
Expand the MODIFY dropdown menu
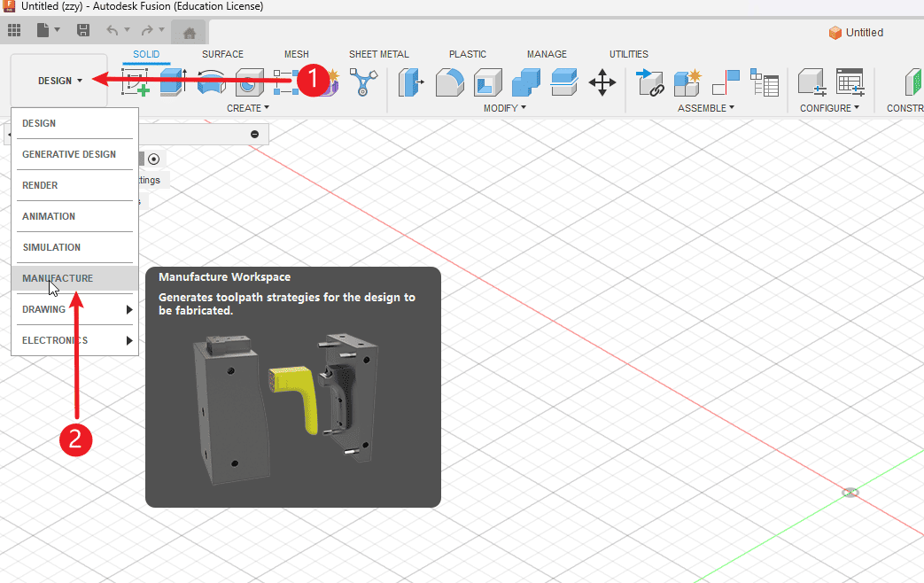504,108
